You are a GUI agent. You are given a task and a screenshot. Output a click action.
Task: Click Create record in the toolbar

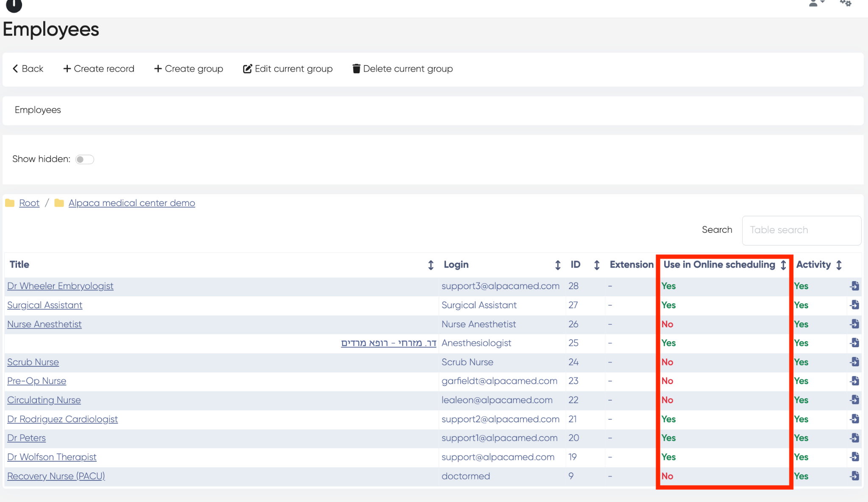tap(98, 69)
